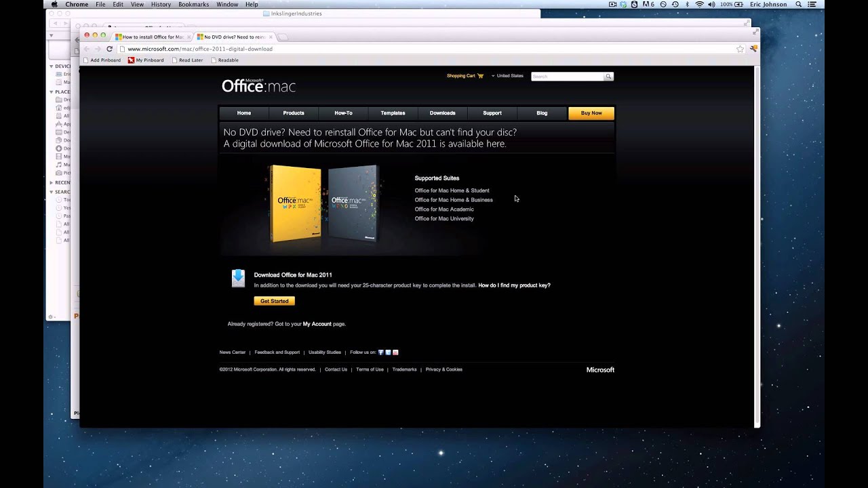Click the My Pinboard bookmark
Screen dimensions: 868x488
point(146,60)
